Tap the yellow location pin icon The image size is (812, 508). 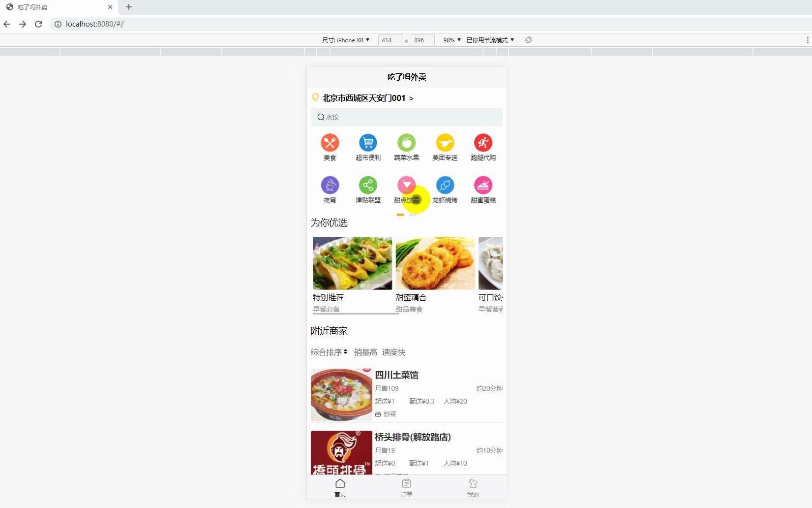click(x=315, y=97)
